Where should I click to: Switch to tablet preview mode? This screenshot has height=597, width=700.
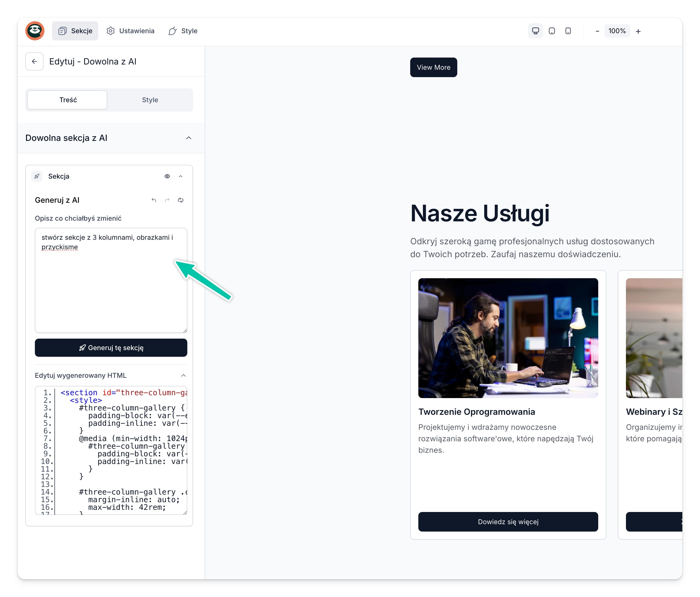pyautogui.click(x=552, y=31)
